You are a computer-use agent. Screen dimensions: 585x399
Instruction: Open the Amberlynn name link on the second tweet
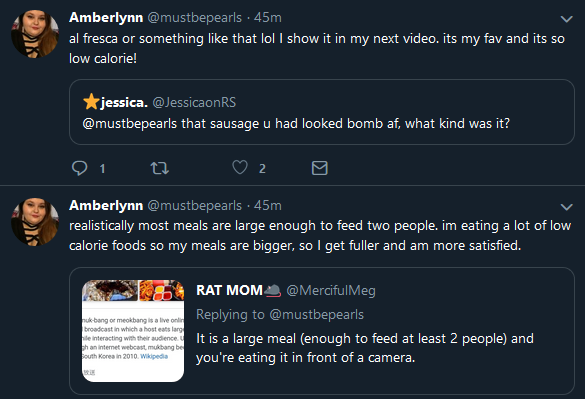tap(106, 206)
